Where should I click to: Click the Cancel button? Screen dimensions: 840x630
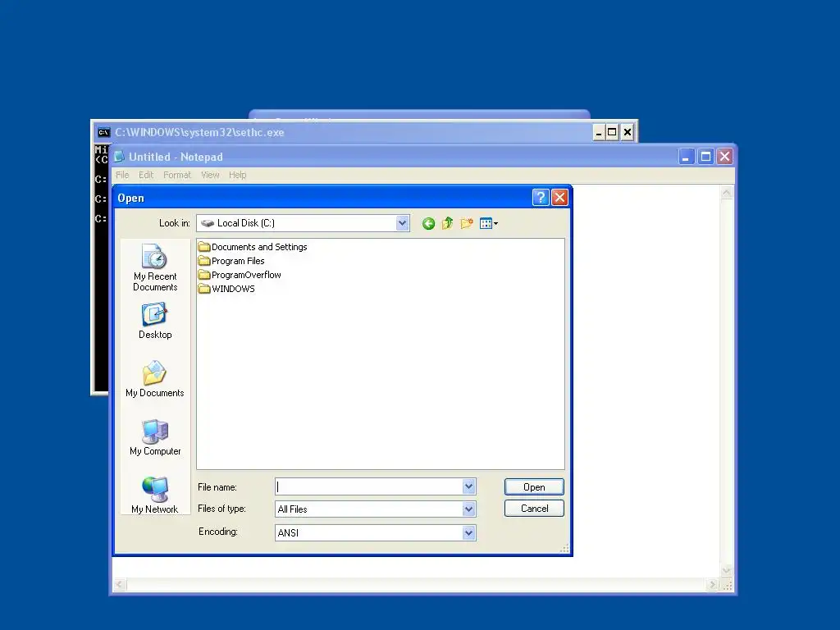tap(534, 509)
